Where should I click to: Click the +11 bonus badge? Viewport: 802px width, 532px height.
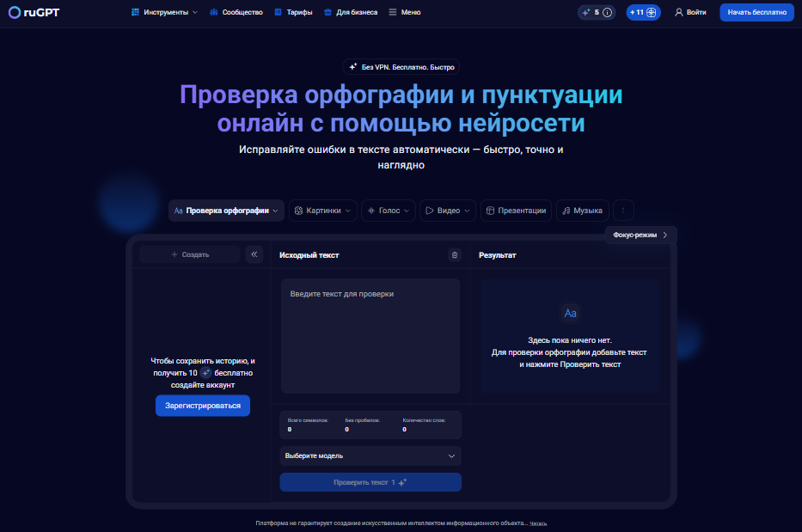point(643,12)
